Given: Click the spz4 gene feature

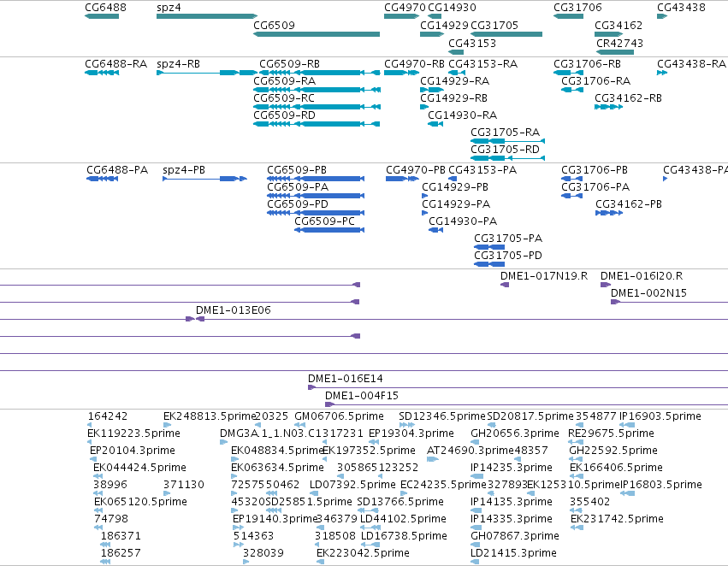Looking at the screenshot, I should pyautogui.click(x=207, y=16).
